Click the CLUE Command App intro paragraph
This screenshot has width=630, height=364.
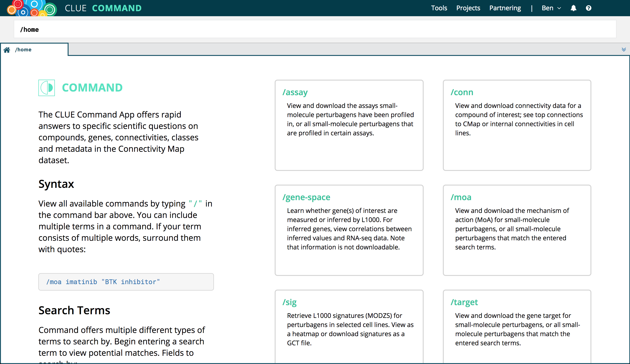pos(118,137)
